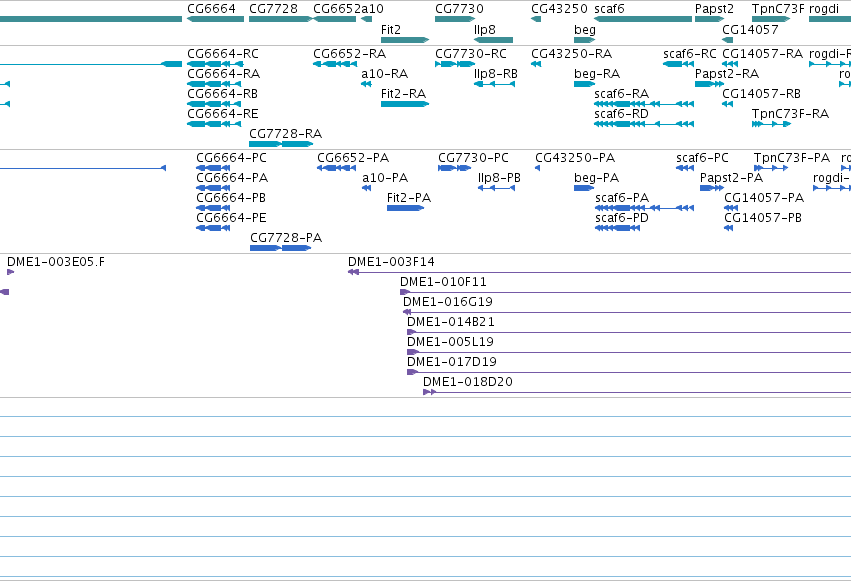Select clone DME1-018D20
This screenshot has width=851, height=581.
(x=637, y=393)
